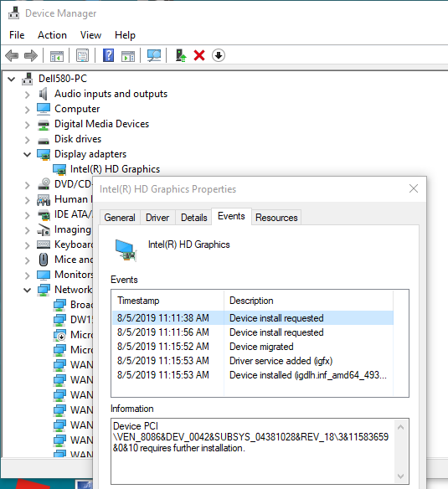Select the Monitors category icon
Screen dimensions: 448x489
pyautogui.click(x=44, y=275)
